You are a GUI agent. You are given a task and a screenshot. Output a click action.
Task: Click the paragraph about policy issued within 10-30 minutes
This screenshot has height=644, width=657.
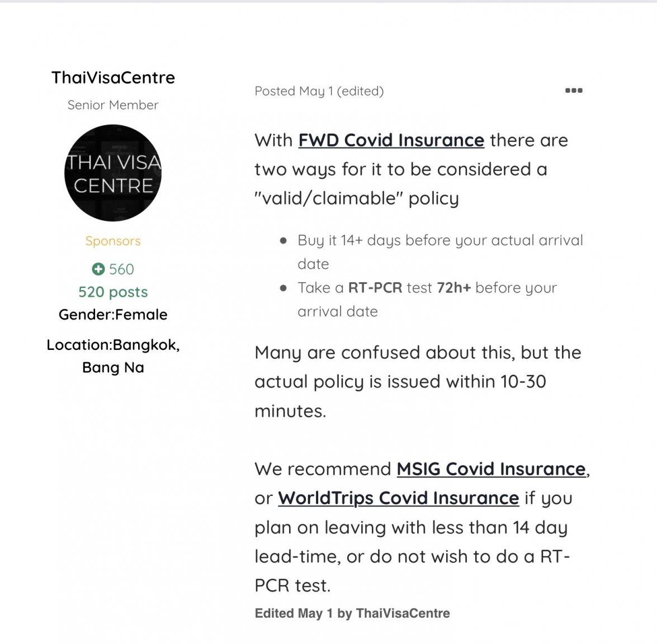(418, 382)
